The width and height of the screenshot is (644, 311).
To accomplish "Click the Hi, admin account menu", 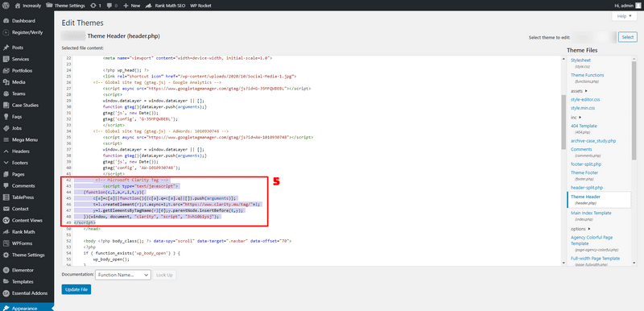I will (627, 6).
